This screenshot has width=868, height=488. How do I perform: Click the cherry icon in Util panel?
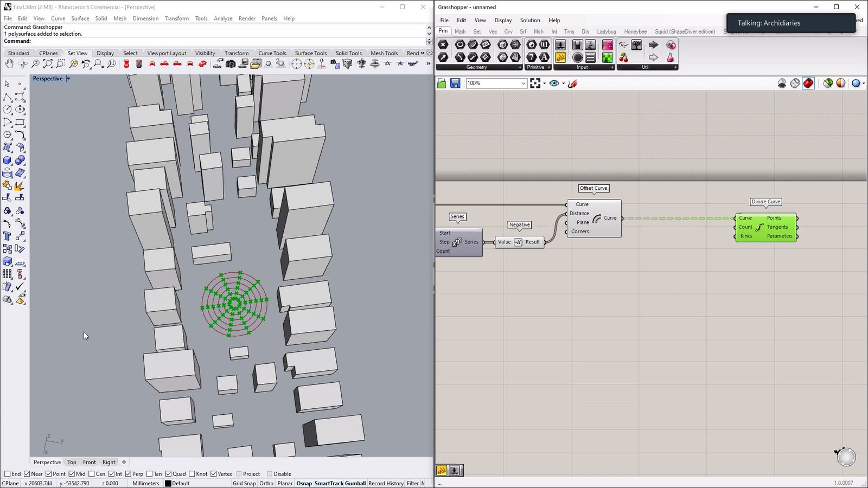pyautogui.click(x=624, y=57)
